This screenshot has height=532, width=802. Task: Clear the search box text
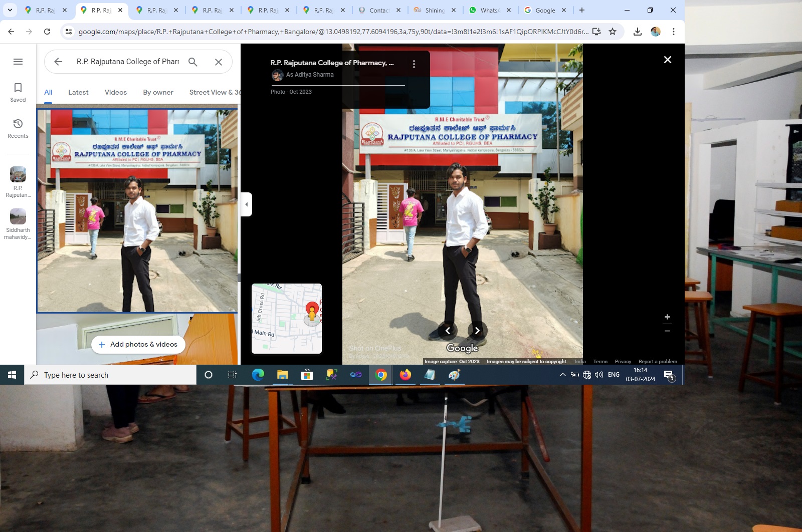[x=219, y=62]
